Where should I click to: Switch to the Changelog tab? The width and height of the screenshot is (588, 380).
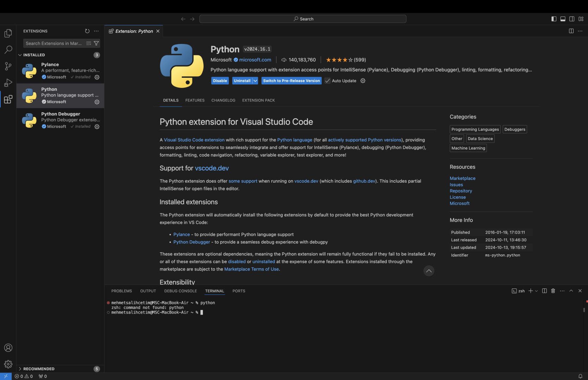tap(223, 100)
